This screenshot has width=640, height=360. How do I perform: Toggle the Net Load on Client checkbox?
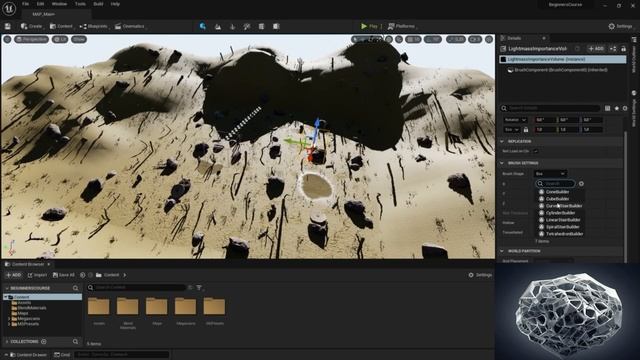[x=536, y=151]
